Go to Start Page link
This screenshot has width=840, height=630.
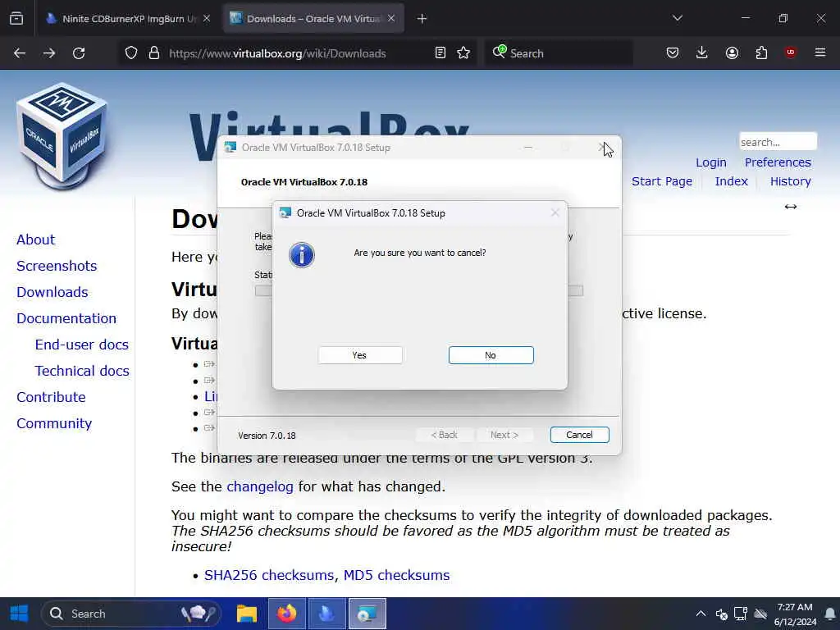coord(662,181)
